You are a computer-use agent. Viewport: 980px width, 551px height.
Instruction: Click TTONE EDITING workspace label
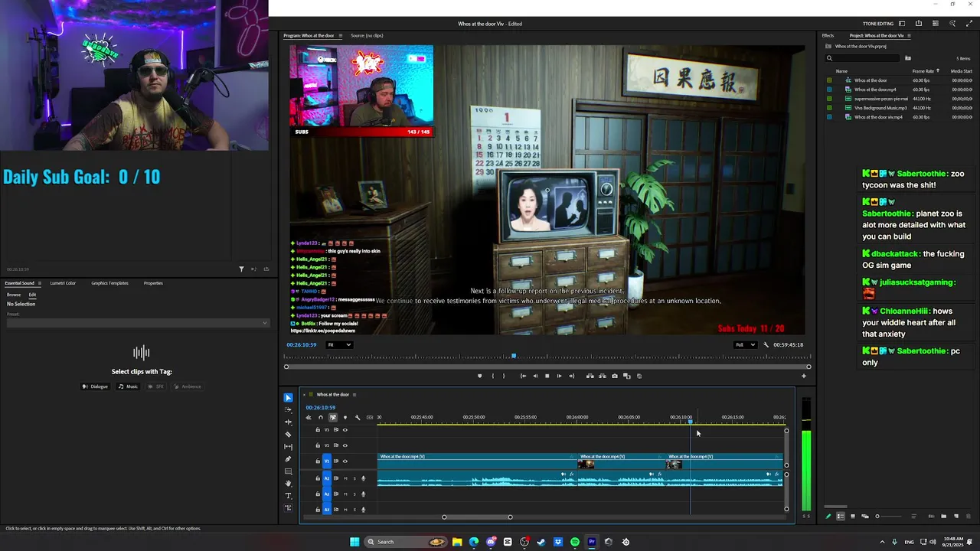point(878,24)
